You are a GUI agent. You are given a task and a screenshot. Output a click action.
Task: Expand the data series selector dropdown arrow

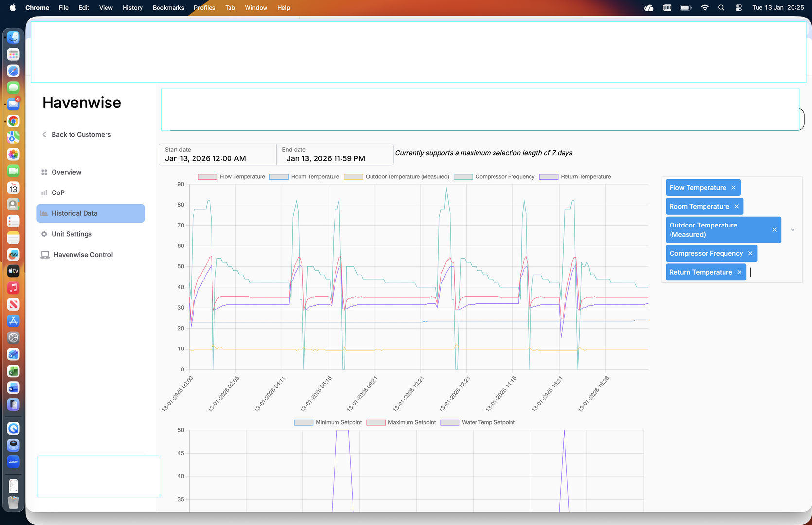(793, 230)
